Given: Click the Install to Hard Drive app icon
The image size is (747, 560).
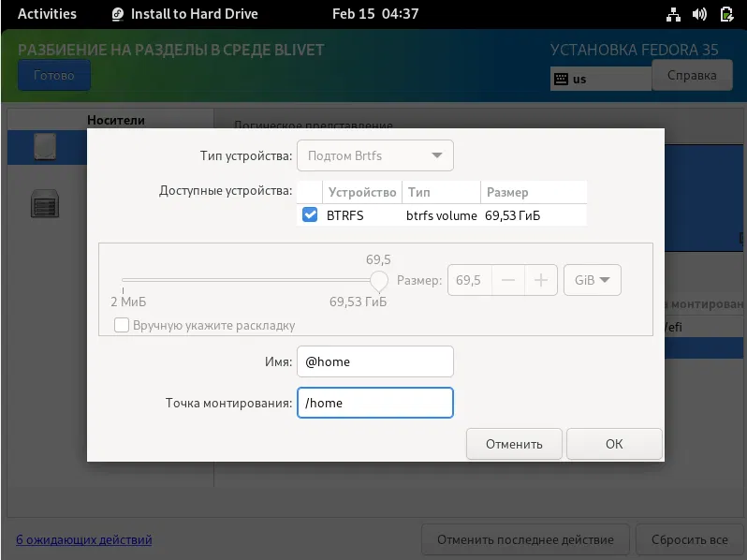Looking at the screenshot, I should (x=118, y=14).
